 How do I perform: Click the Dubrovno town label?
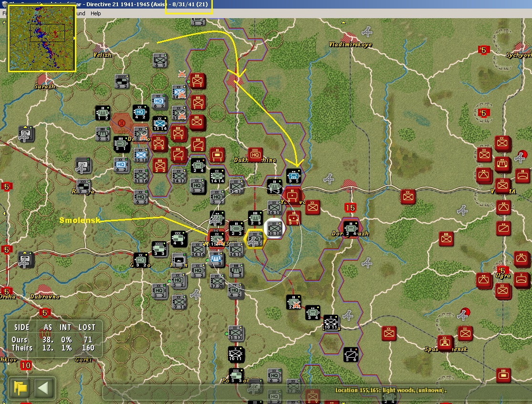[x=44, y=297]
